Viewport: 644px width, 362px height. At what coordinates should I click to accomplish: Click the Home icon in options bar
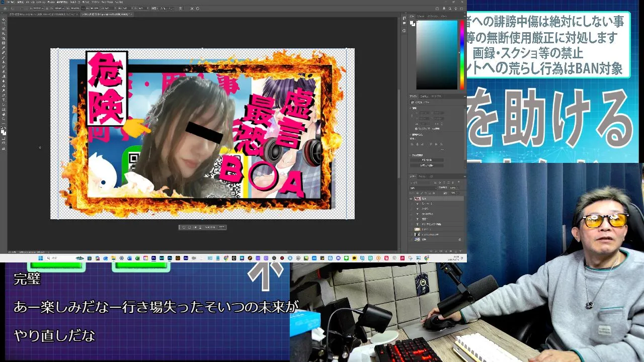click(5, 9)
